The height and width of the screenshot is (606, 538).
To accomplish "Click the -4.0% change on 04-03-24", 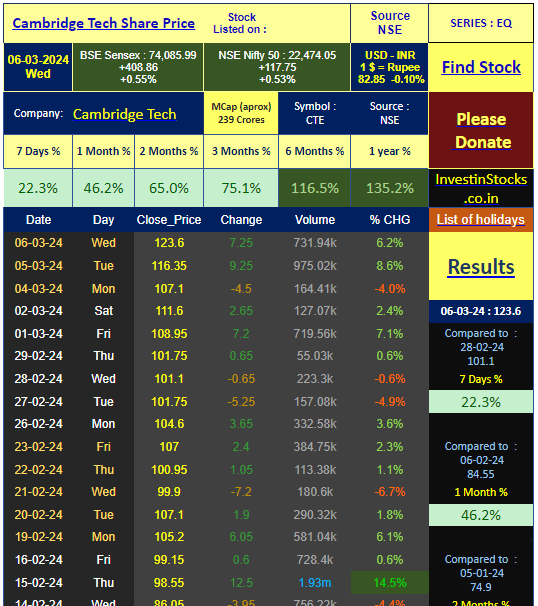I will pyautogui.click(x=390, y=289).
